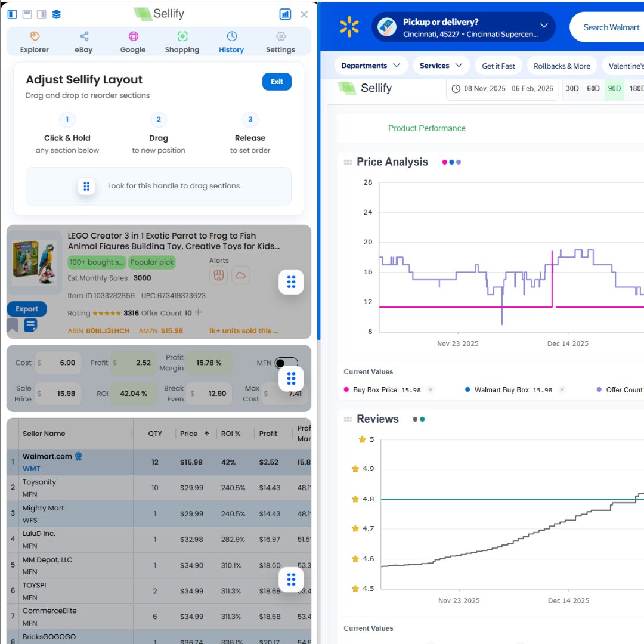Click the teal dot beside Reviews title
The image size is (644, 644).
[x=422, y=419]
